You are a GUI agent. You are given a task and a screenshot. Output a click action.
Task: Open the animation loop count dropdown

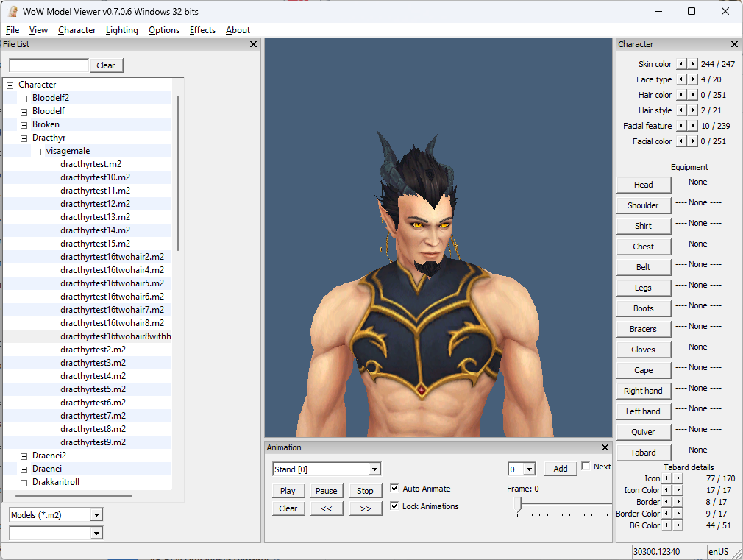(x=529, y=469)
